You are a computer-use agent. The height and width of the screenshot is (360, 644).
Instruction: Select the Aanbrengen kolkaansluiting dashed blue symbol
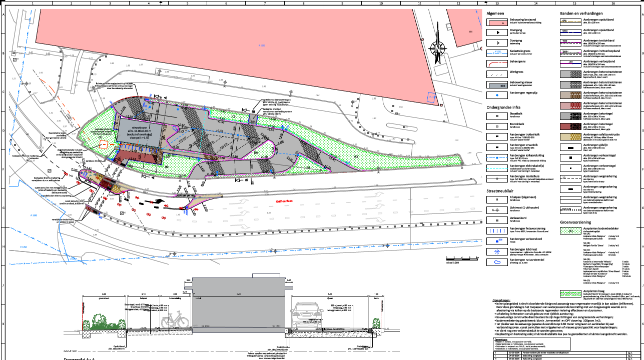(x=497, y=157)
